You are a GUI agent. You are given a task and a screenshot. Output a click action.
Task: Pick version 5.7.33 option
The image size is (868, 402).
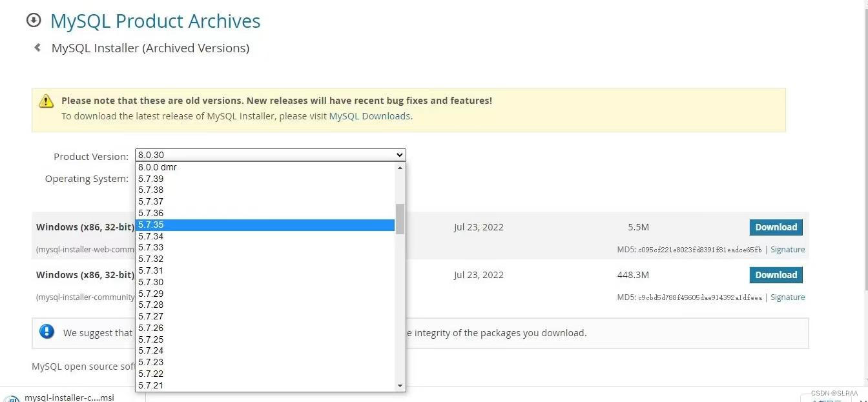(265, 248)
